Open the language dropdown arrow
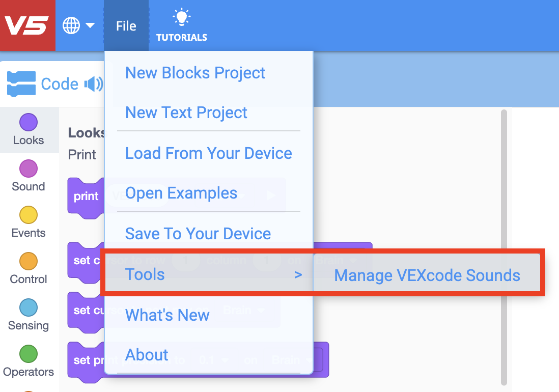 tap(91, 25)
